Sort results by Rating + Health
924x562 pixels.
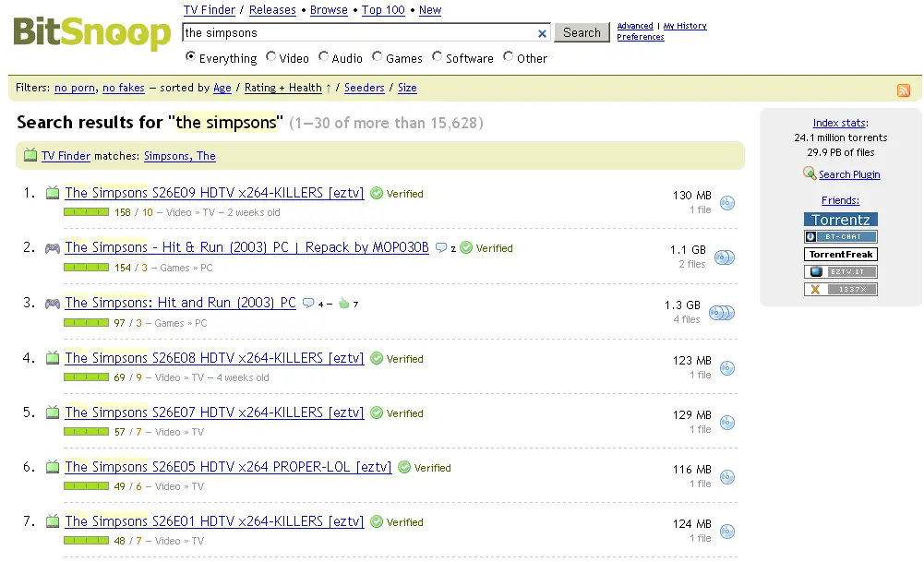pyautogui.click(x=283, y=88)
